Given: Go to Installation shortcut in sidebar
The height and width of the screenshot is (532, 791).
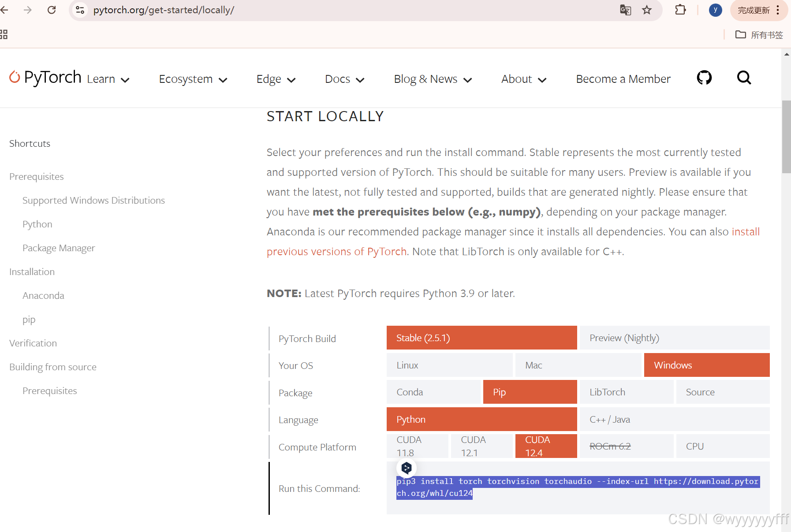Looking at the screenshot, I should pos(32,272).
